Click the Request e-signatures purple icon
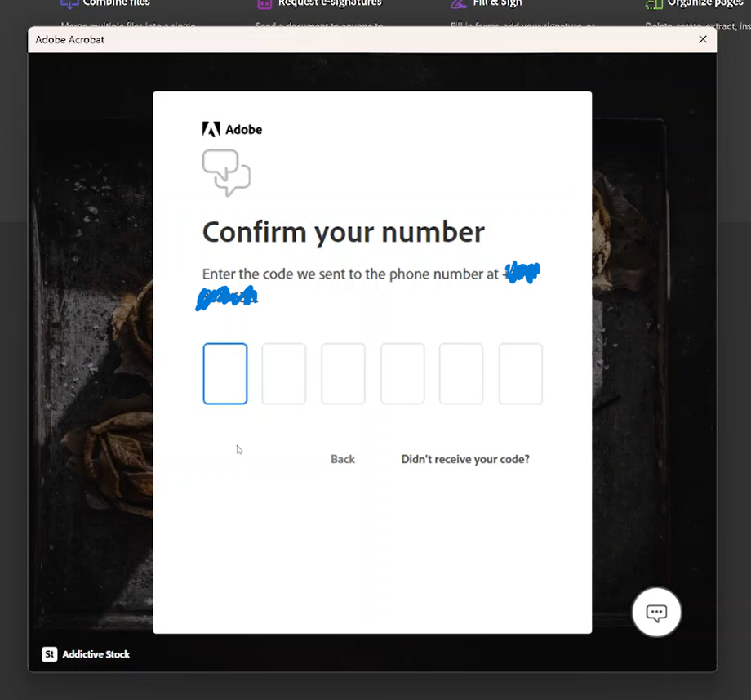 tap(264, 4)
